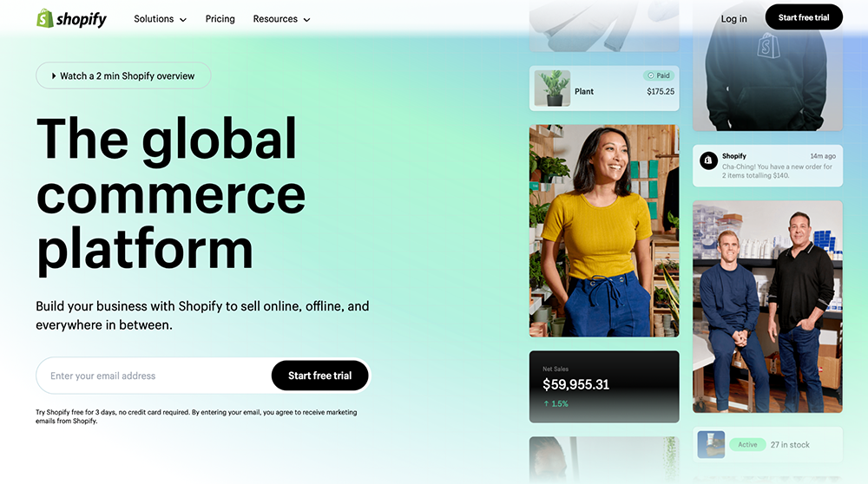Viewport: 868px width, 484px height.
Task: Click photo of woman in yellow shirt
Action: pyautogui.click(x=604, y=231)
